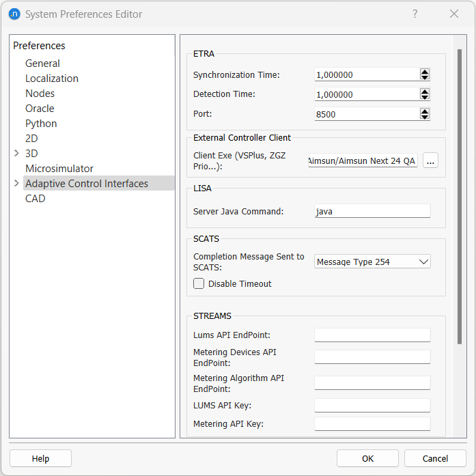Click the Port field showing 8500

point(367,114)
